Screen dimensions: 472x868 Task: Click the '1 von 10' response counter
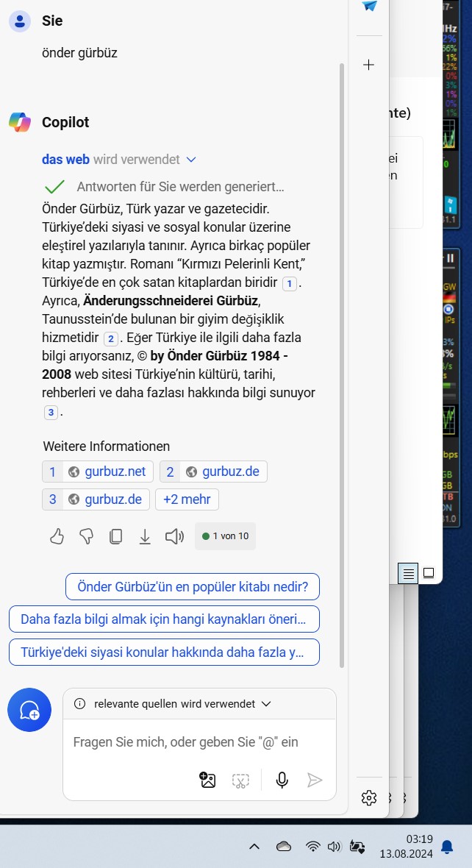pyautogui.click(x=225, y=536)
